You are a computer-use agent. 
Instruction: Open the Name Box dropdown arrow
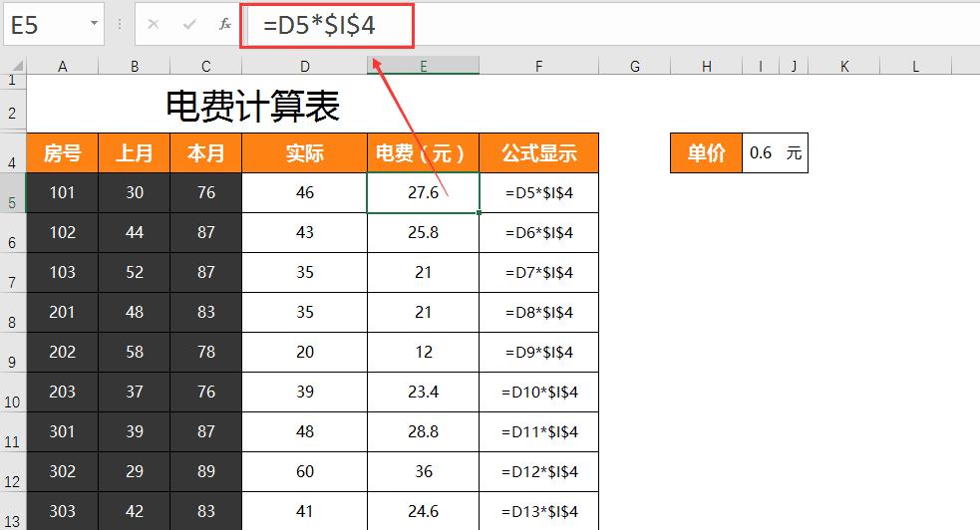coord(94,24)
